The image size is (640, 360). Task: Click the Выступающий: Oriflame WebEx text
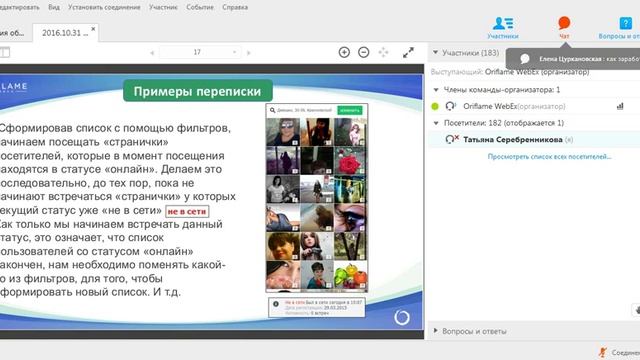coord(510,72)
